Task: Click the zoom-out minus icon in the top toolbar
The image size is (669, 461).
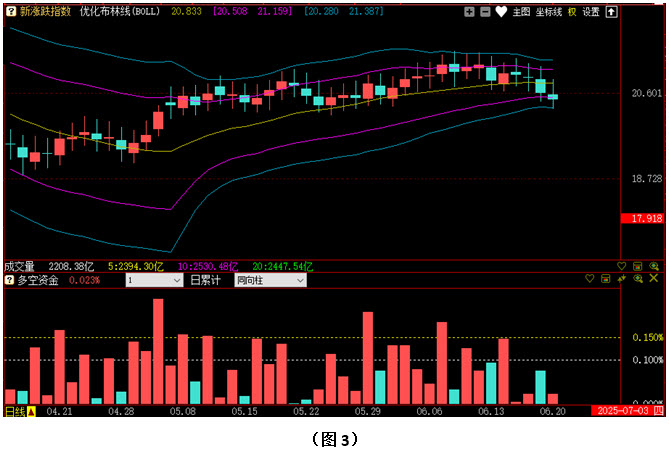Action: point(485,12)
